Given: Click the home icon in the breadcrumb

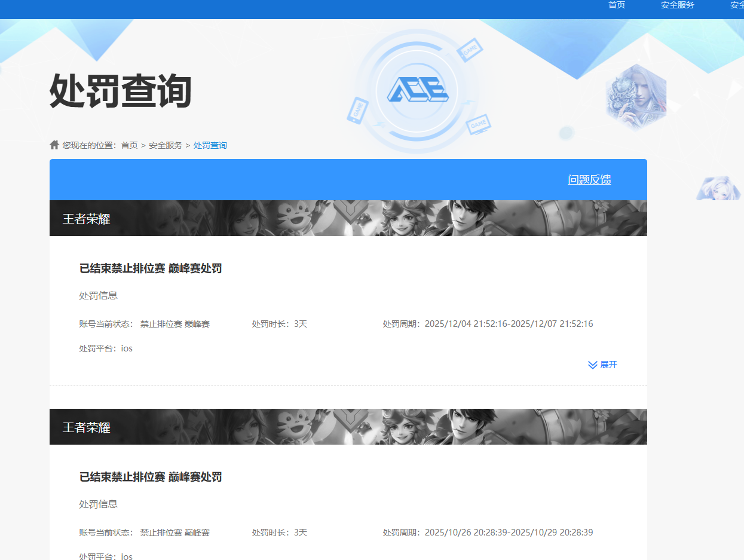Looking at the screenshot, I should pyautogui.click(x=54, y=145).
